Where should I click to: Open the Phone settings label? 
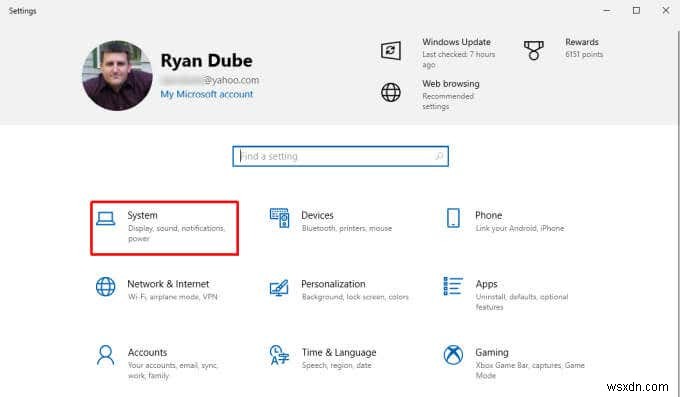(489, 215)
